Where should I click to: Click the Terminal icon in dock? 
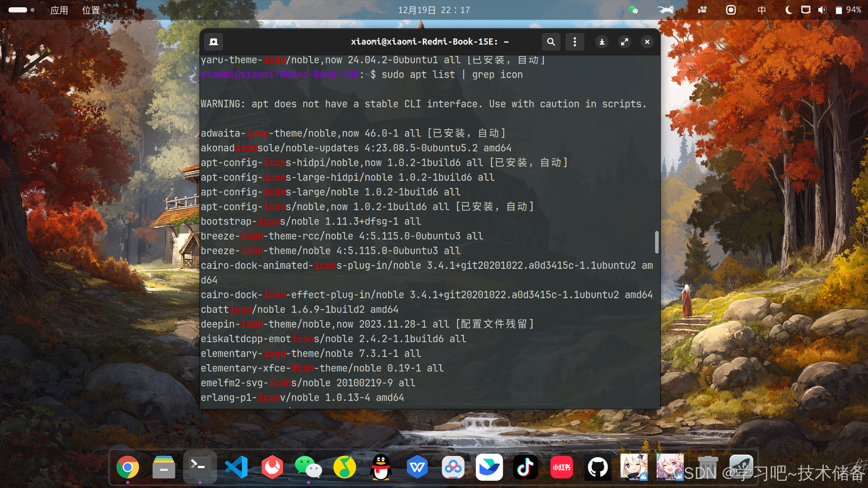click(200, 466)
